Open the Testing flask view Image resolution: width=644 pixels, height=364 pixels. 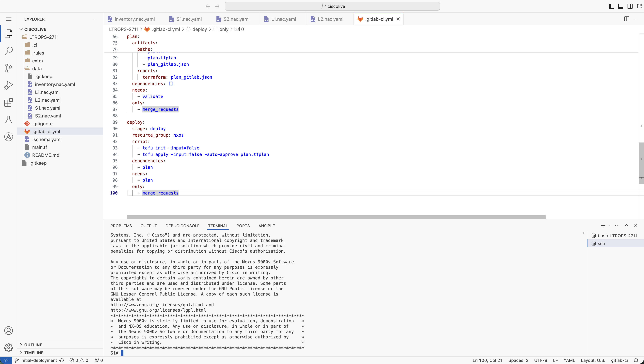click(9, 119)
